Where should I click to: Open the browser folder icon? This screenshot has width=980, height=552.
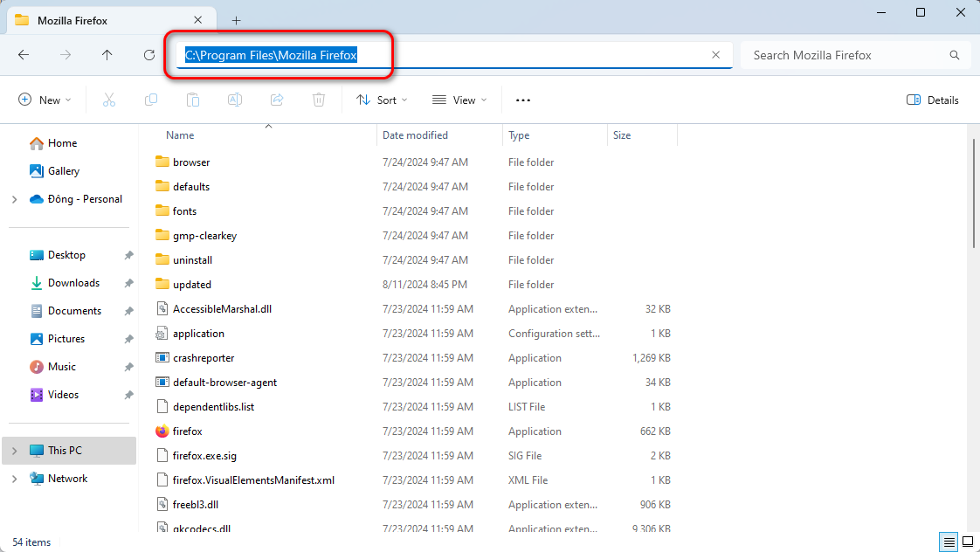(x=162, y=162)
